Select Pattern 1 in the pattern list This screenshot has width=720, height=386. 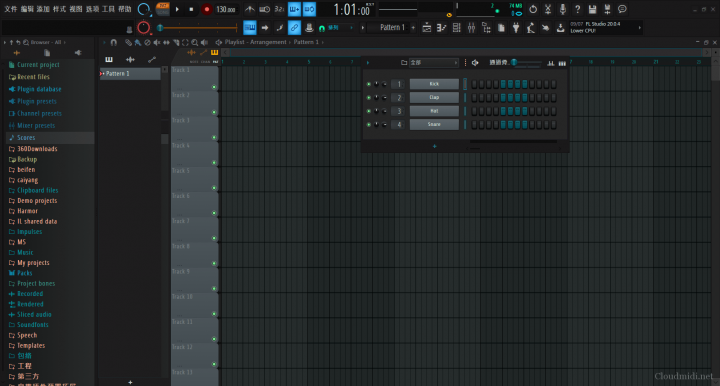coord(130,73)
